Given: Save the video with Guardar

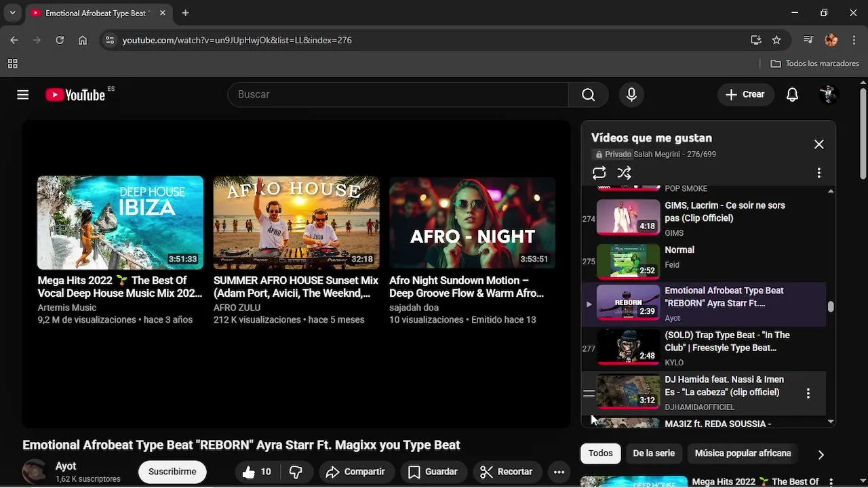Looking at the screenshot, I should [x=433, y=472].
